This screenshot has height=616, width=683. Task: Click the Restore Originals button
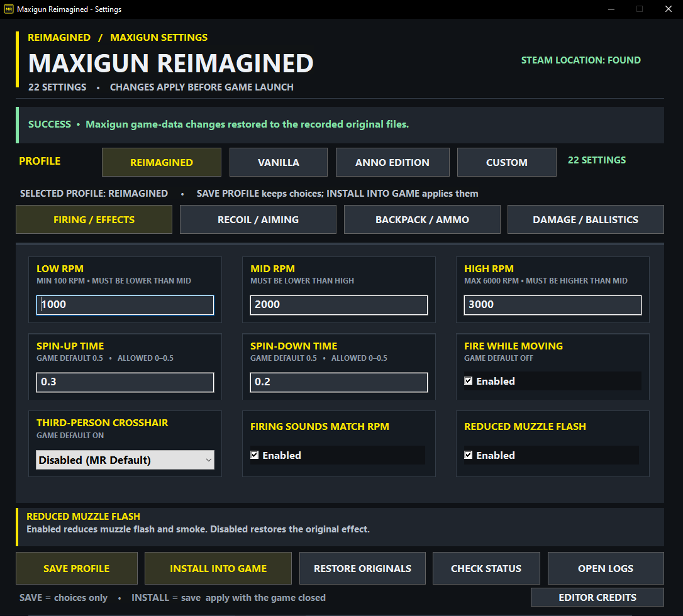coord(362,568)
